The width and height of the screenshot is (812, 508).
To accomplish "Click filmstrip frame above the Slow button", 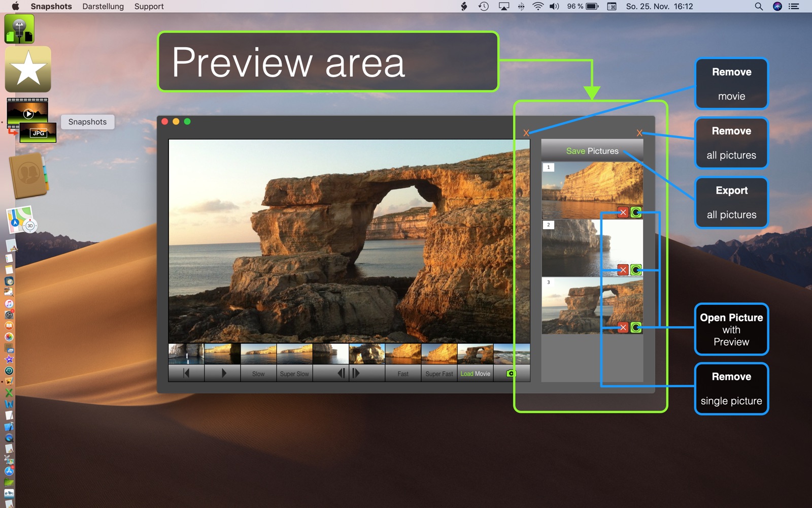I will pyautogui.click(x=258, y=354).
